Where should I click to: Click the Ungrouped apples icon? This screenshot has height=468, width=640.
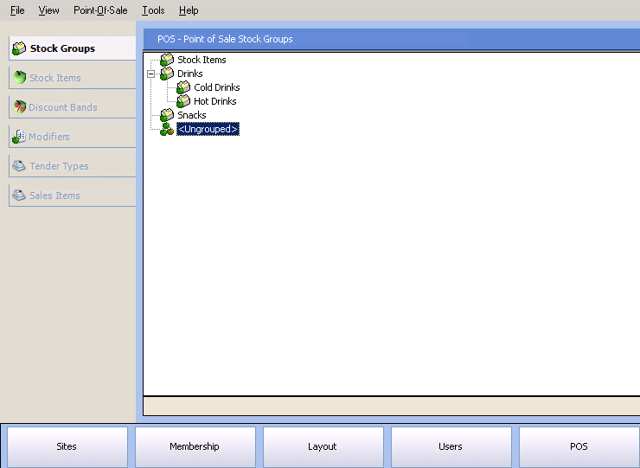[167, 129]
